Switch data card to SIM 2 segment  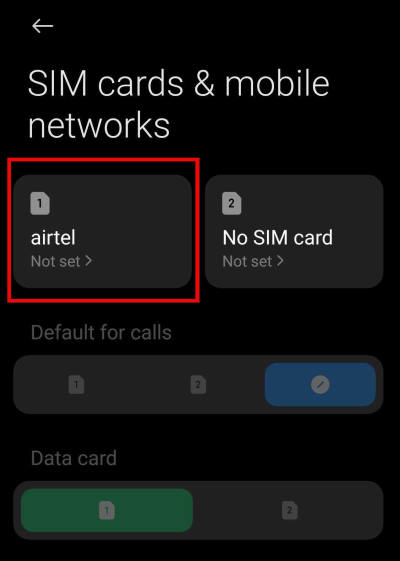[x=289, y=510]
